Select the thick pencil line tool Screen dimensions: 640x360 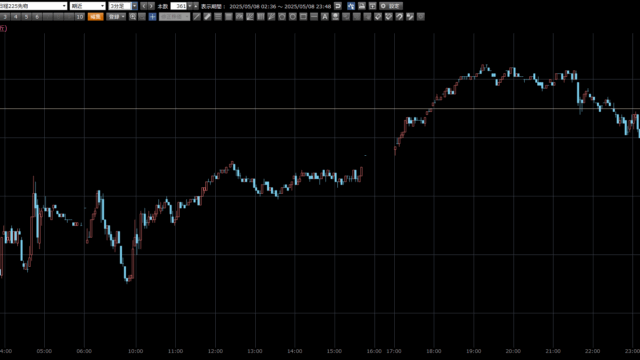point(207,17)
